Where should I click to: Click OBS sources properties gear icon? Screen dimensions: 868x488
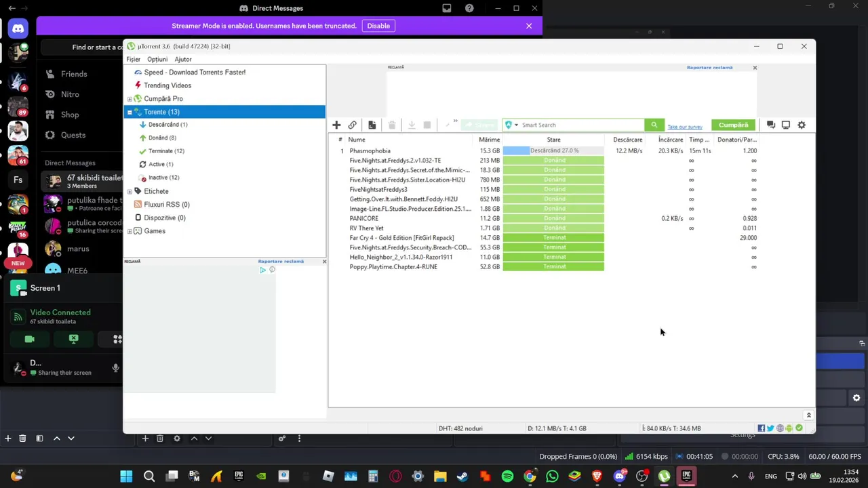(177, 439)
